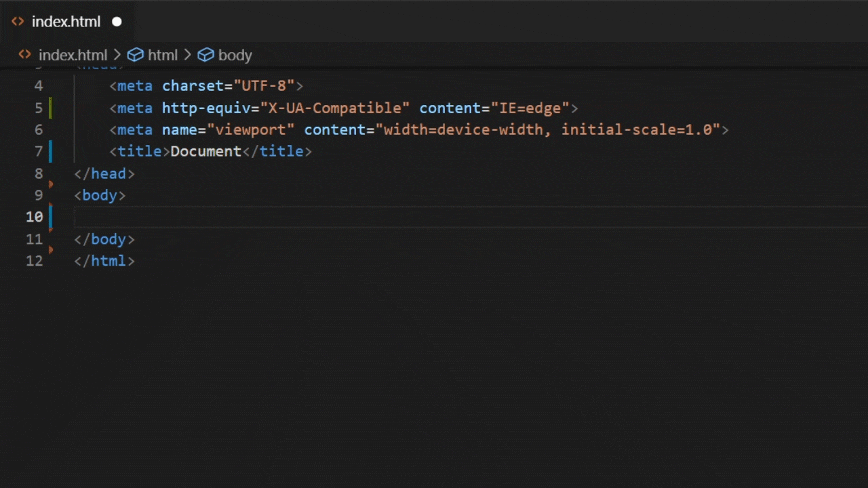Click the blue change marker on line 7
Screen dimensions: 868x488
(x=50, y=151)
